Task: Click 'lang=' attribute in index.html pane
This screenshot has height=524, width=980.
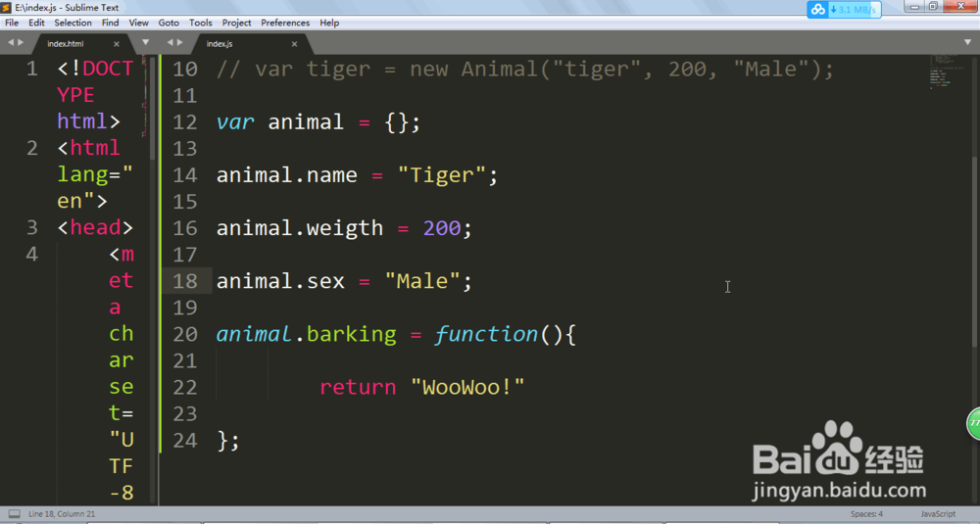Action: [x=89, y=174]
